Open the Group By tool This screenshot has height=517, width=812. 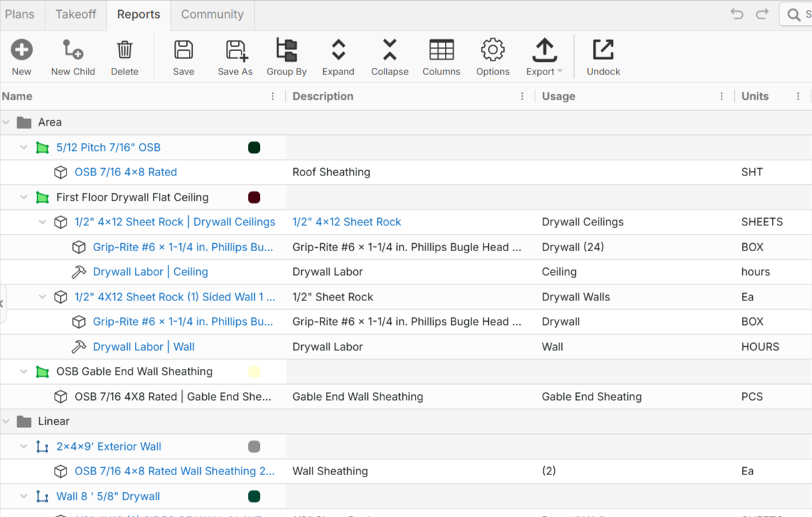coord(287,50)
